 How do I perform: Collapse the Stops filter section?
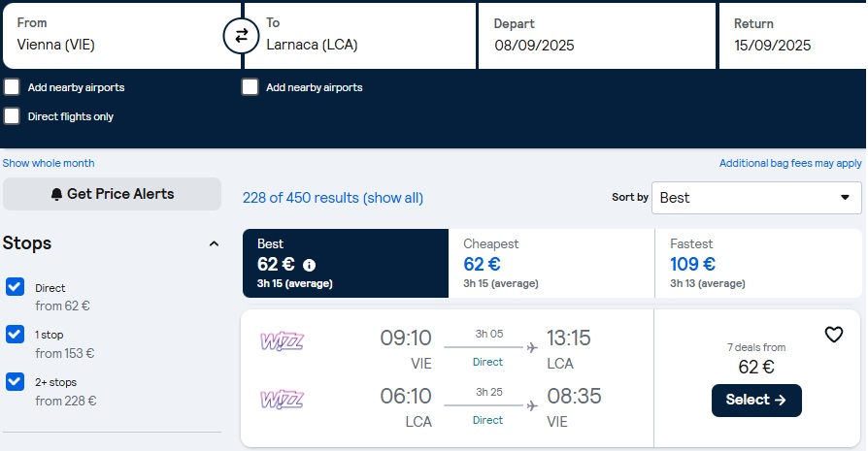tap(214, 243)
